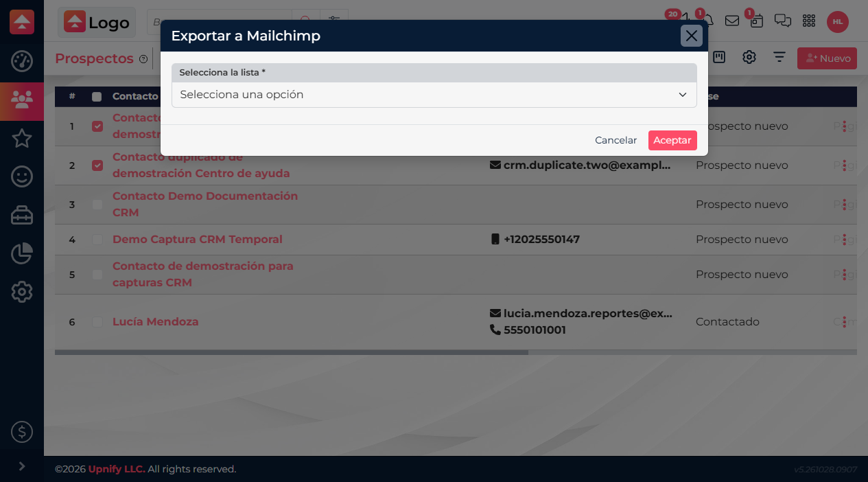Open the apps grid icon
The height and width of the screenshot is (482, 868).
809,21
